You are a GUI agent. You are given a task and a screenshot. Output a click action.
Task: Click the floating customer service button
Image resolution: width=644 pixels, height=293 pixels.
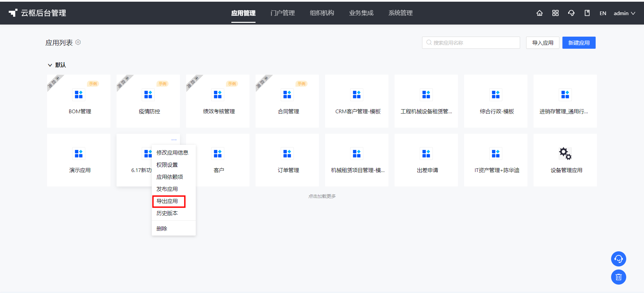click(x=618, y=259)
